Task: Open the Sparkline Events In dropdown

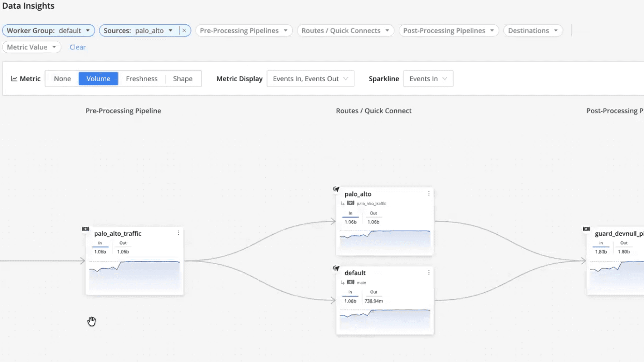Action: [x=428, y=78]
